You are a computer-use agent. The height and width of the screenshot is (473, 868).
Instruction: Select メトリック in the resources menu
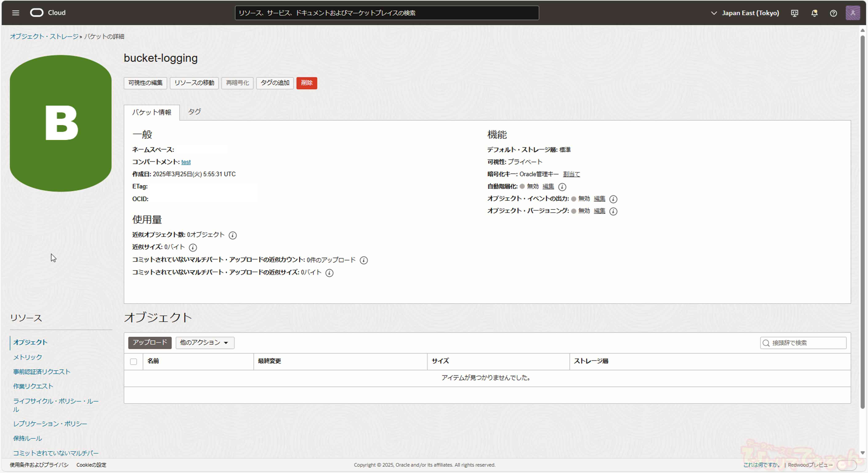28,357
